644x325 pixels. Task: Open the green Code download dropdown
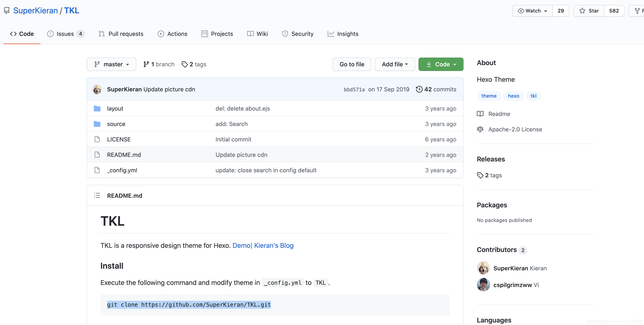(441, 64)
